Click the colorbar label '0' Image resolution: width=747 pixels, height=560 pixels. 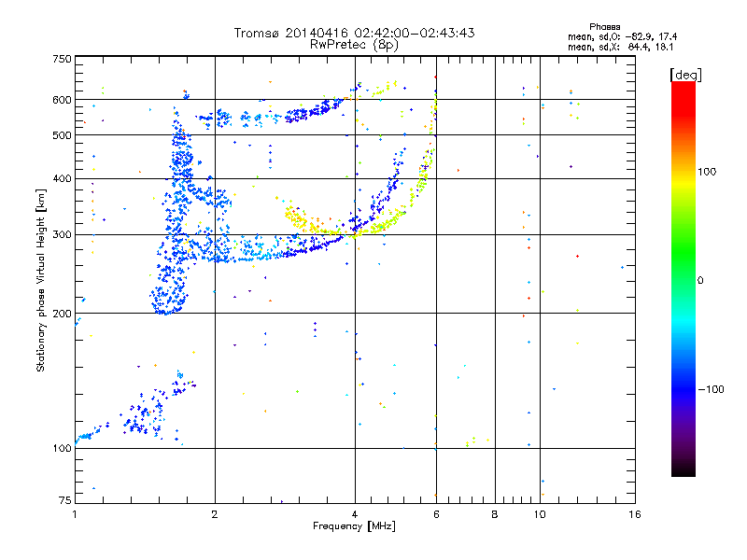[x=700, y=281]
